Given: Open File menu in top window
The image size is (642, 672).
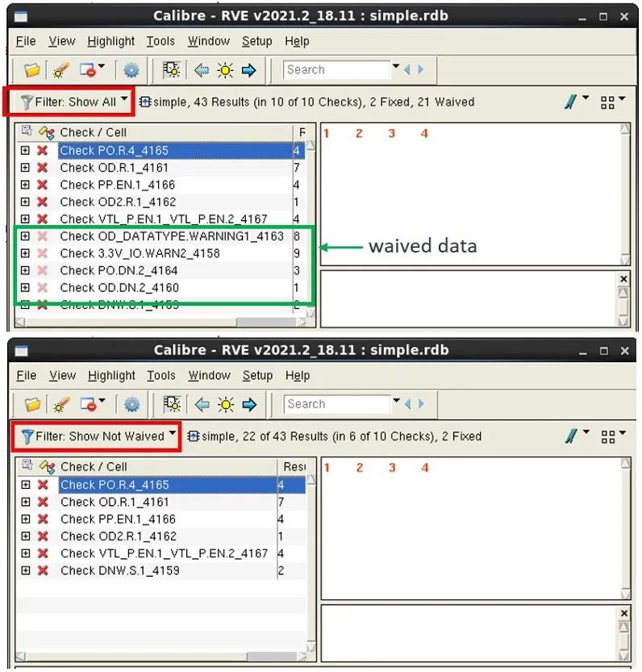Looking at the screenshot, I should click(26, 41).
